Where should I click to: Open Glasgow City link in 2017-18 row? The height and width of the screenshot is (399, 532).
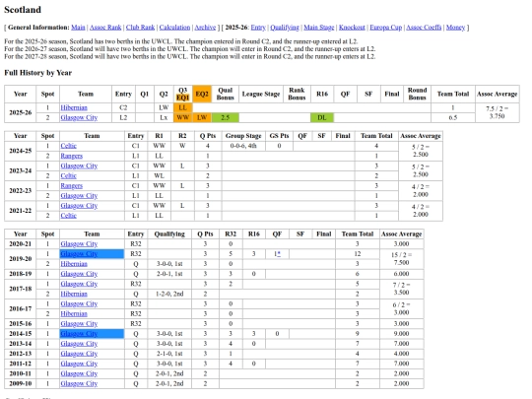[x=79, y=284]
